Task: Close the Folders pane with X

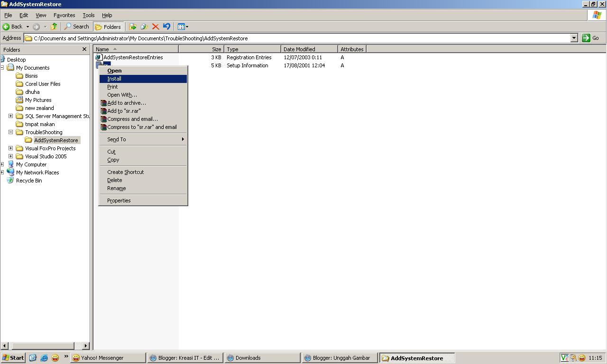Action: point(84,49)
